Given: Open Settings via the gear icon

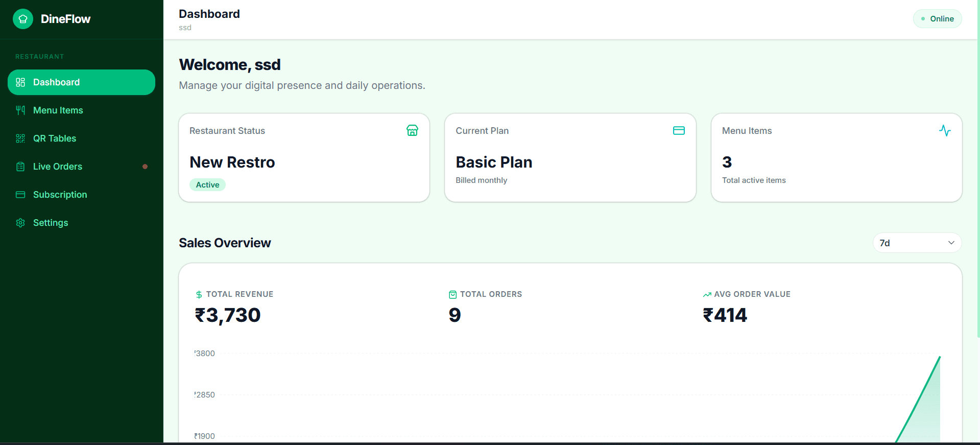Looking at the screenshot, I should click(x=20, y=222).
